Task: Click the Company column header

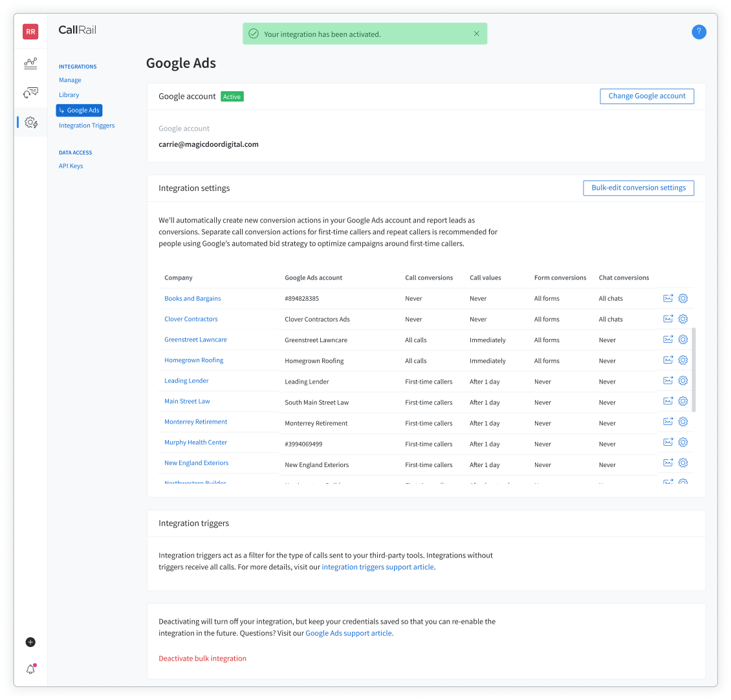Action: pos(178,278)
